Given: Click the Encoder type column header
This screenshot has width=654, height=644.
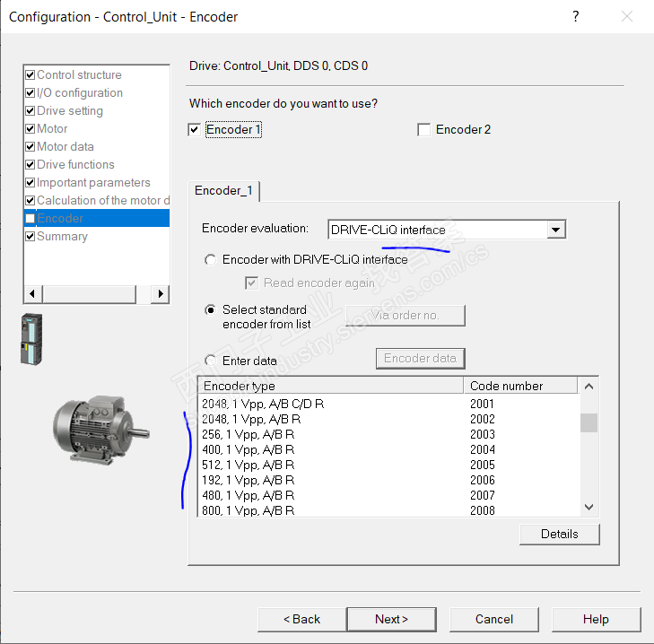Looking at the screenshot, I should pos(331,386).
